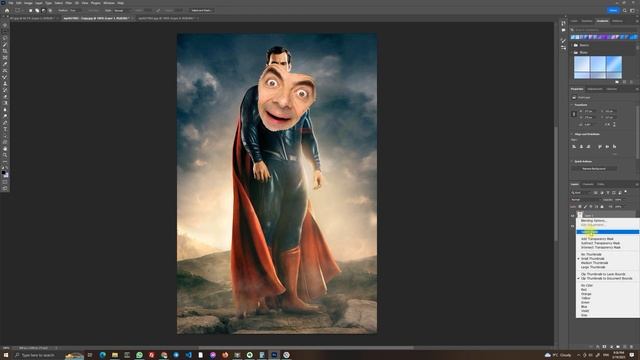Select the Eraser tool

click(5, 96)
